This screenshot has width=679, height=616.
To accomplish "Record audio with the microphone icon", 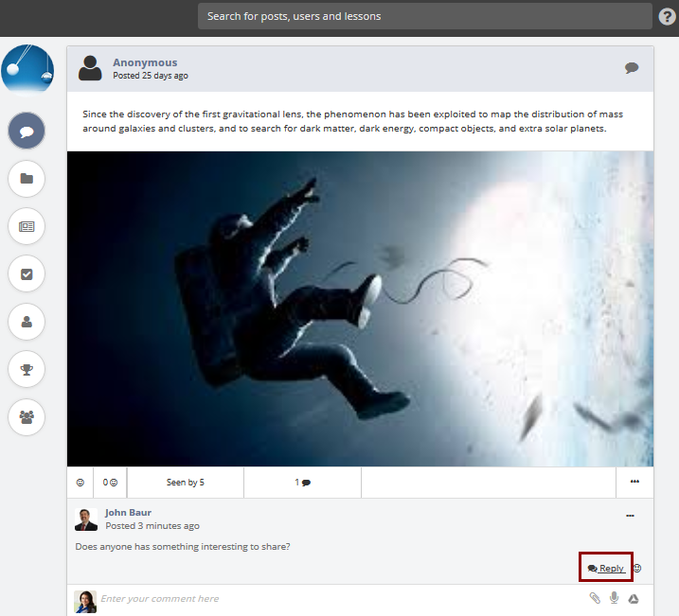I will coord(614,598).
